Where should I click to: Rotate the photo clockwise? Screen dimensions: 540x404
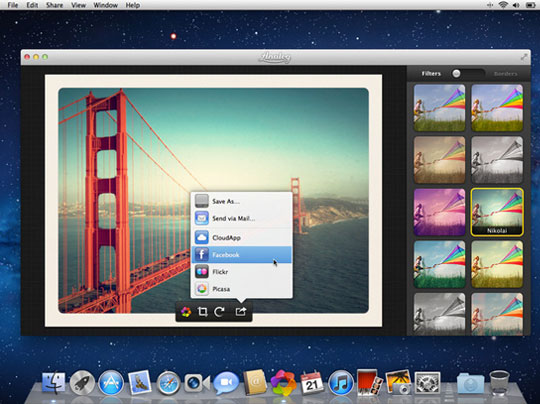(x=219, y=312)
